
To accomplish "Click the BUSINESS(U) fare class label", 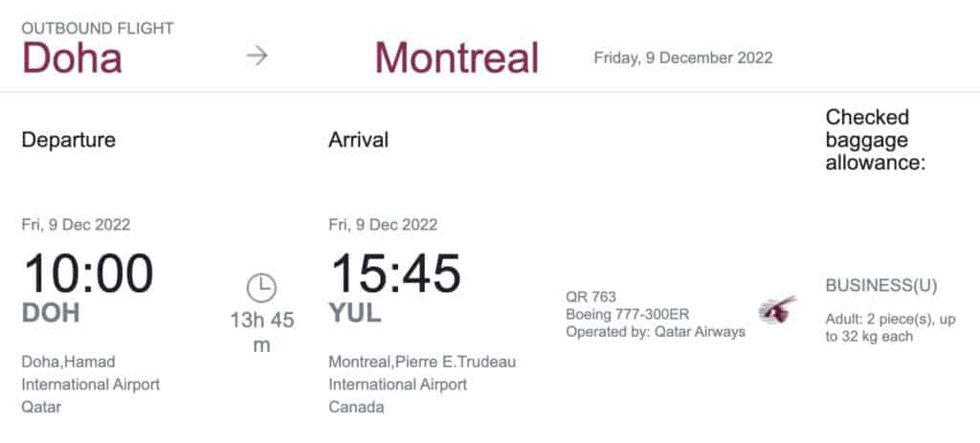I will point(881,285).
